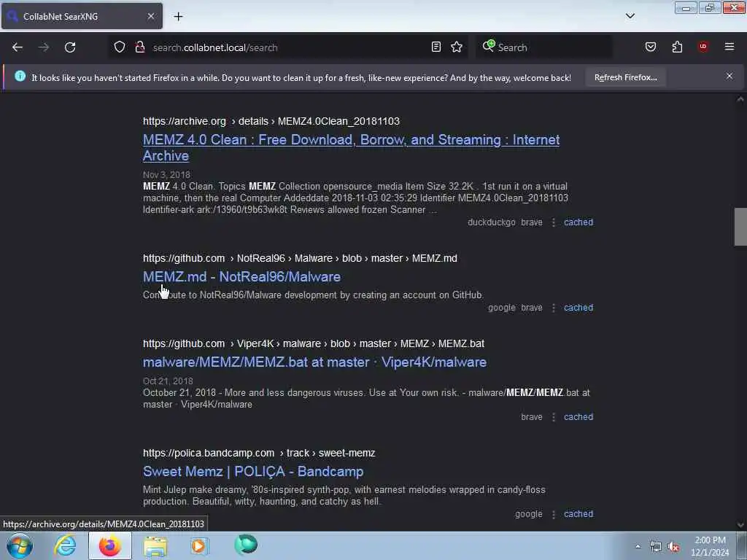Reload the current page
Screen dimensions: 747x560
pyautogui.click(x=70, y=47)
